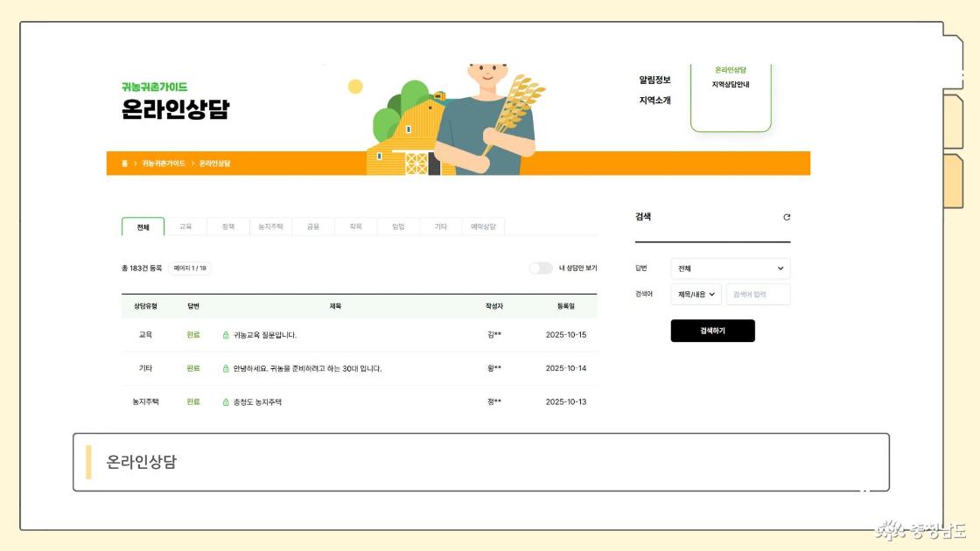Open the 답변 filter dropdown

pos(730,269)
